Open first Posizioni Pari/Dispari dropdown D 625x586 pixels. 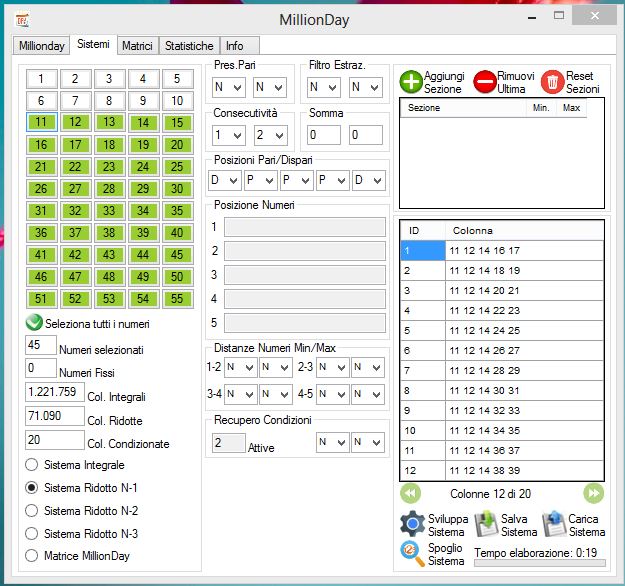pos(224,180)
